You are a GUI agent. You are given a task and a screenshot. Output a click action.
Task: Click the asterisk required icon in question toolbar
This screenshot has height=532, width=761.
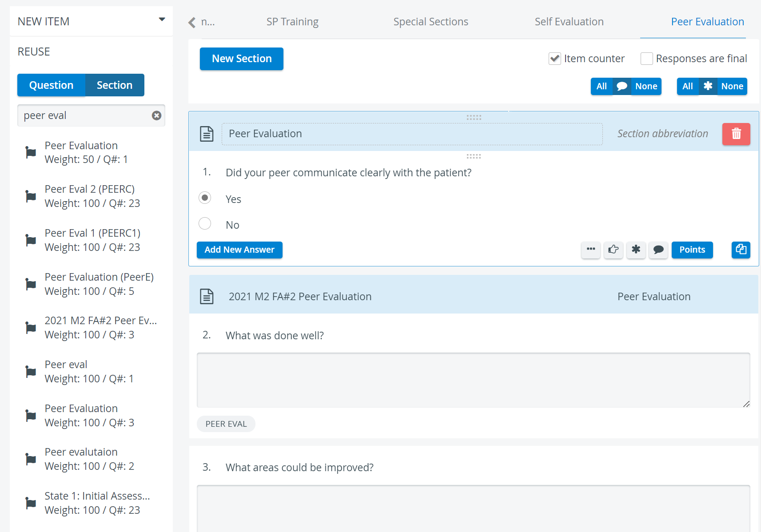pos(636,250)
